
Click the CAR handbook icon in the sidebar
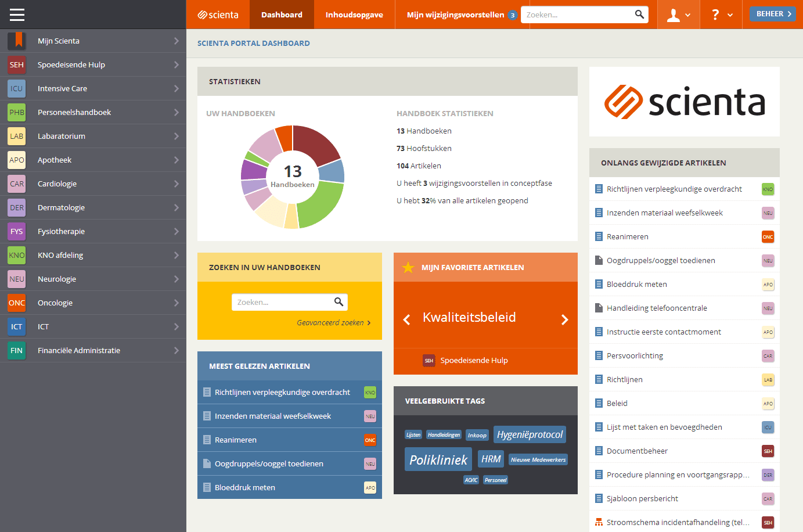(x=17, y=184)
